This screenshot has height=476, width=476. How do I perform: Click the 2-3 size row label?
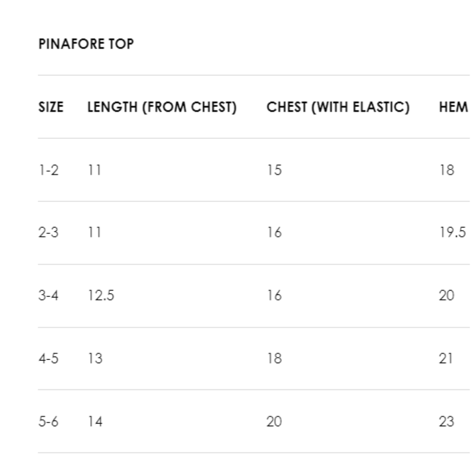[x=48, y=232]
